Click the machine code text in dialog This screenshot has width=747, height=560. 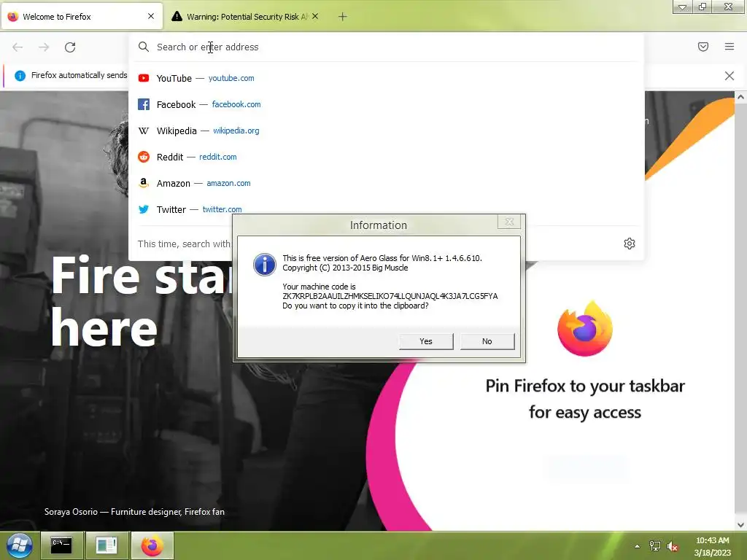(390, 296)
